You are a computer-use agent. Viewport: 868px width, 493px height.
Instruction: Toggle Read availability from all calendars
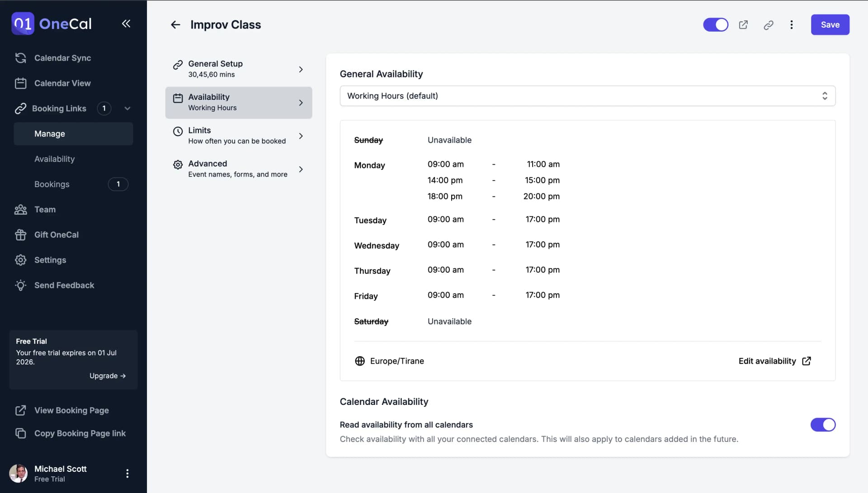(823, 424)
